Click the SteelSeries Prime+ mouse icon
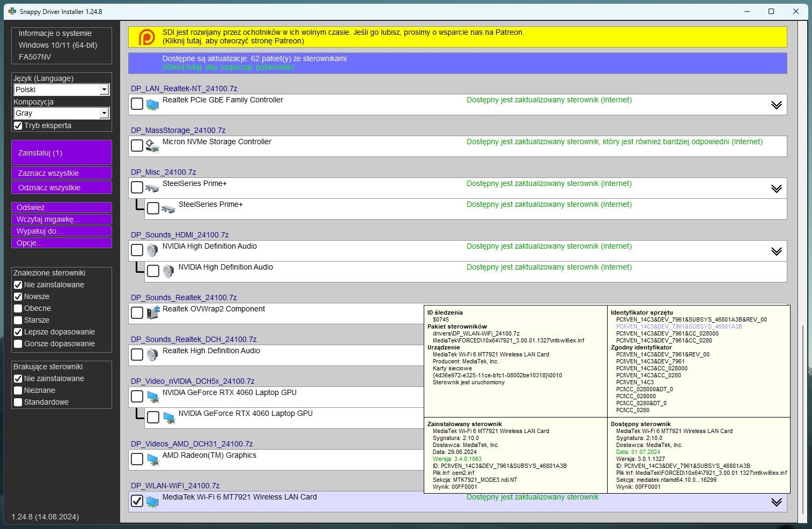The width and height of the screenshot is (812, 529). tap(153, 188)
